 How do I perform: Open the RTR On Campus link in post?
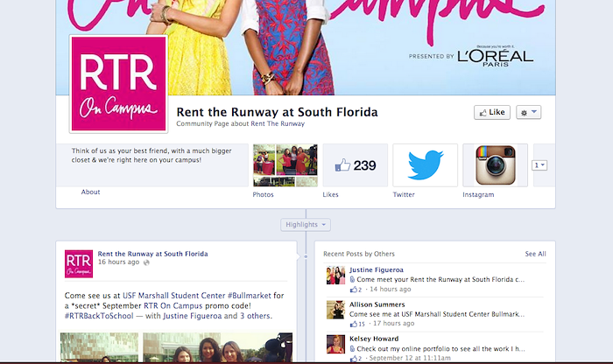[173, 305]
